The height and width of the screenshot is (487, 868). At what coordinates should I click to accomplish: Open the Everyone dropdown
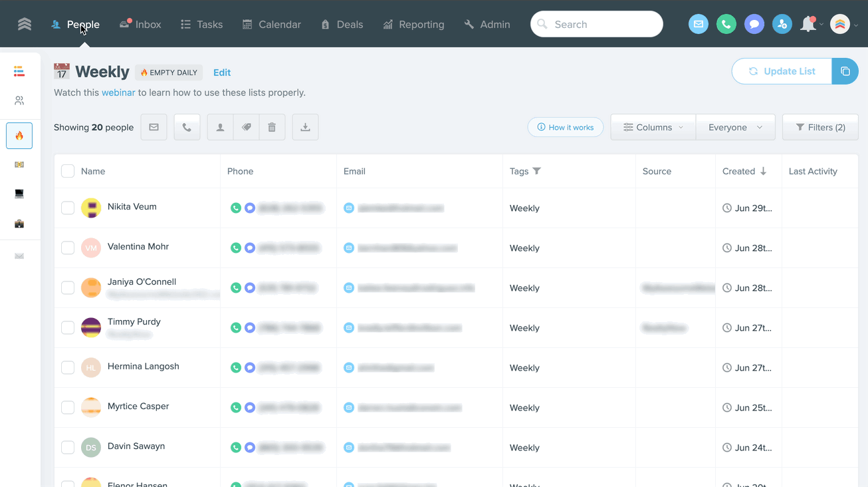pos(735,127)
